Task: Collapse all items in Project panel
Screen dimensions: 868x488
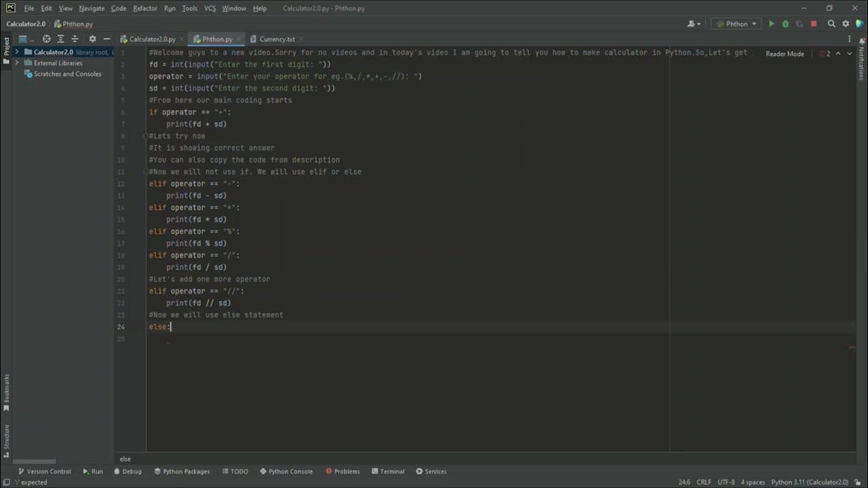Action: coord(75,39)
